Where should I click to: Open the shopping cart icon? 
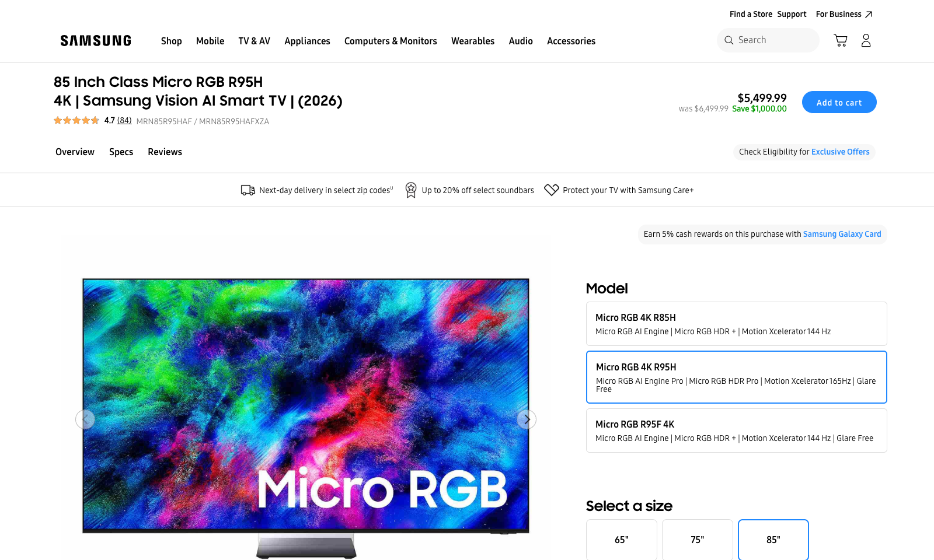click(841, 40)
